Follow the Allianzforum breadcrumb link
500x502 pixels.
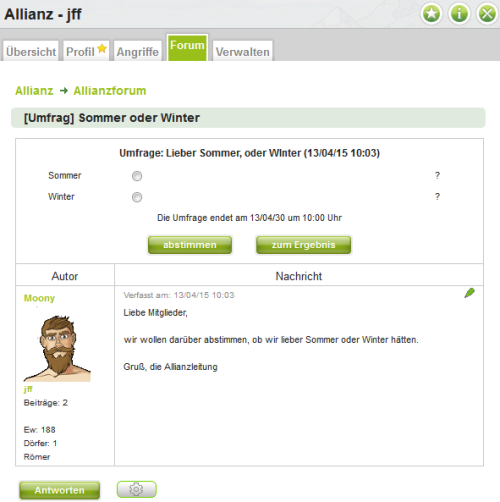110,91
